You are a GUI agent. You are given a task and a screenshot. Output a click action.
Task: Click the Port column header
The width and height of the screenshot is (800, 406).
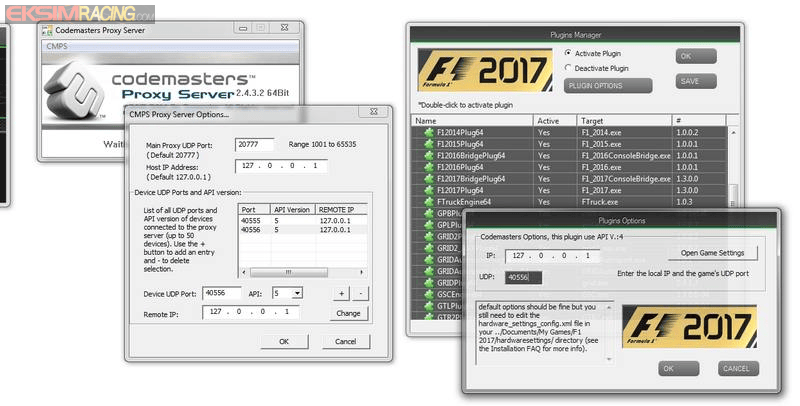point(254,210)
